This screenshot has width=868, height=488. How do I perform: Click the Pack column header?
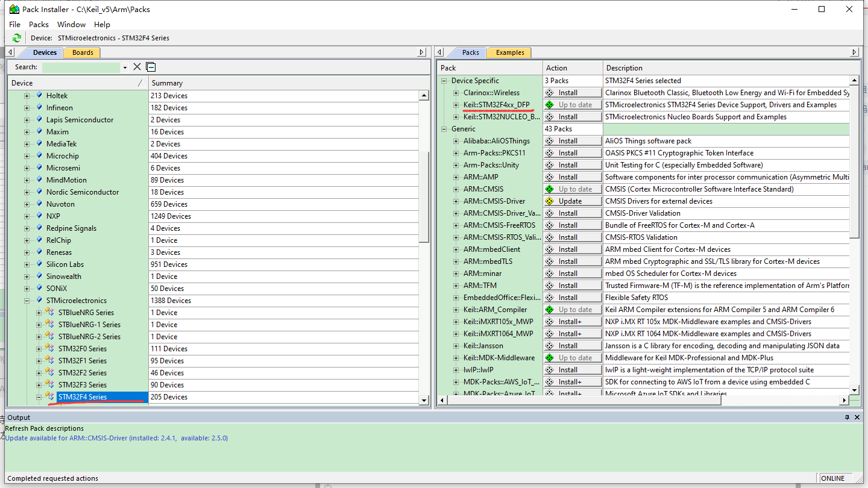coord(490,67)
